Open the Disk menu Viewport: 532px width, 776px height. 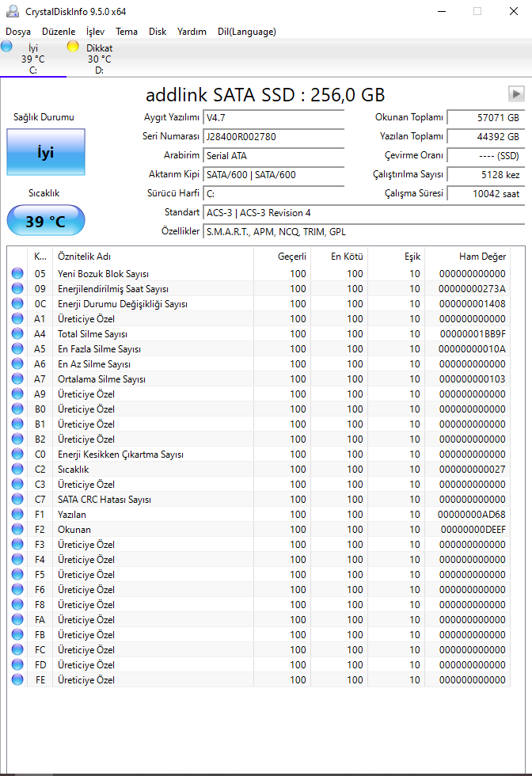[158, 32]
